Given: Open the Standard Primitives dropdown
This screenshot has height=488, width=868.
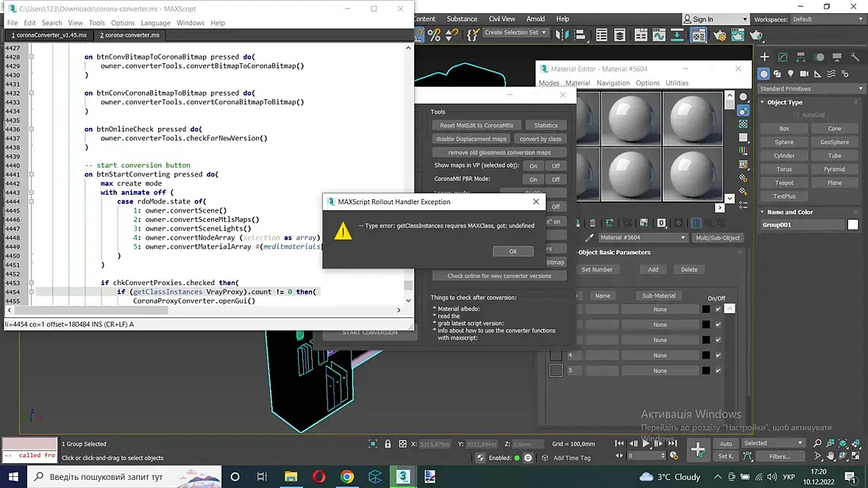Looking at the screenshot, I should pos(809,89).
